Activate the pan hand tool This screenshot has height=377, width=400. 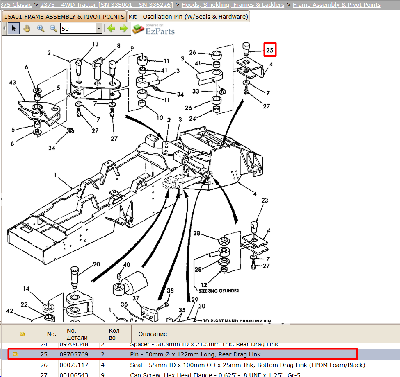pos(27,29)
